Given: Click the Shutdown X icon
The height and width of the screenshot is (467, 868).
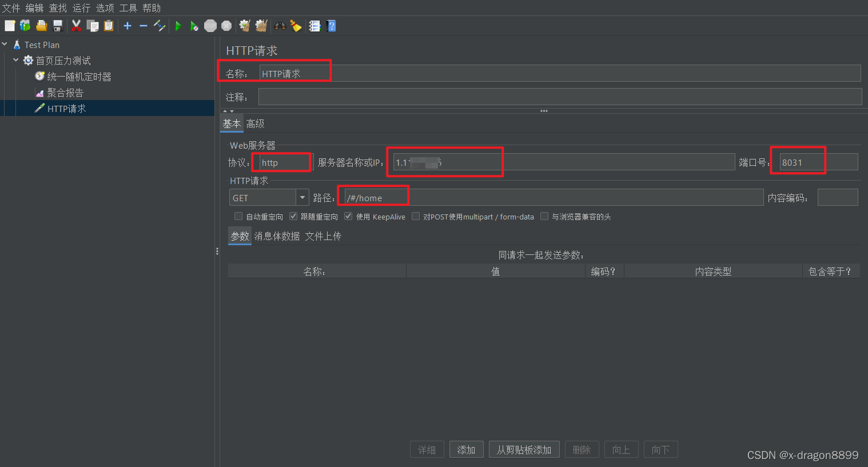Looking at the screenshot, I should tap(226, 26).
